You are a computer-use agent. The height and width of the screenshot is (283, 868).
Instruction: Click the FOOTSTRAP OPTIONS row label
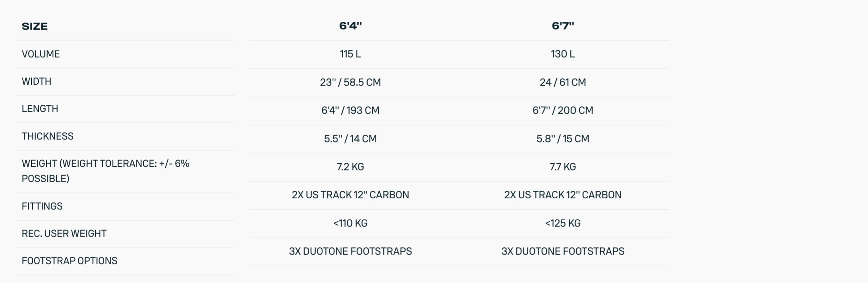[x=70, y=261]
